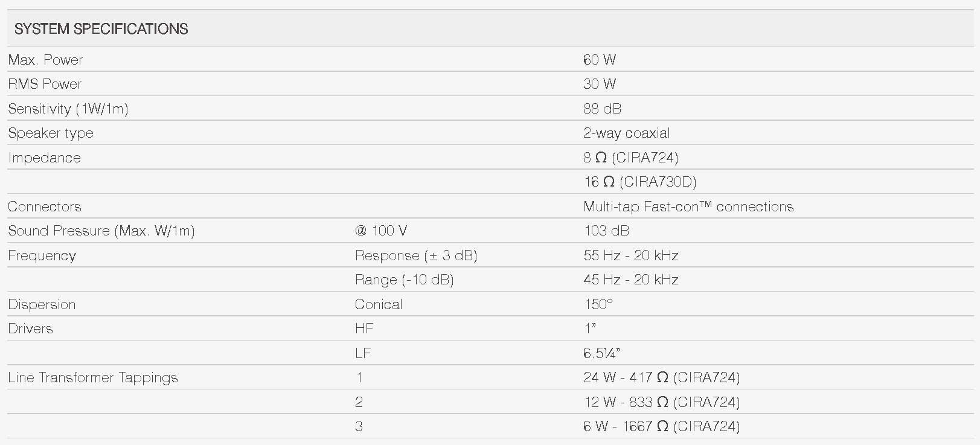This screenshot has height=445, width=980.
Task: Select the LF driver cell
Action: click(x=363, y=353)
